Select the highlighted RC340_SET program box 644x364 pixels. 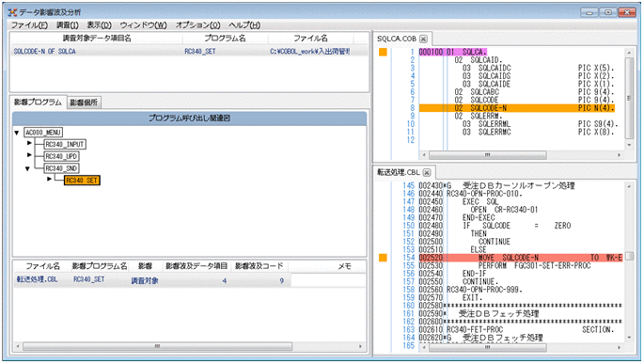82,180
